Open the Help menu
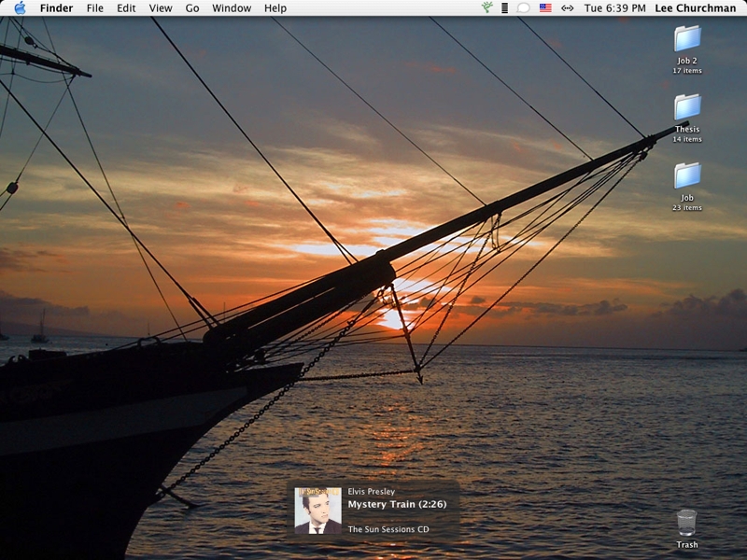The width and height of the screenshot is (747, 560). (275, 8)
